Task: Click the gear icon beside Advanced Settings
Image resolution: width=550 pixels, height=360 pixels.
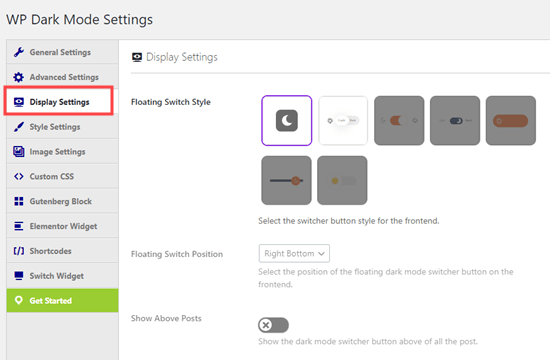Action: click(x=19, y=77)
